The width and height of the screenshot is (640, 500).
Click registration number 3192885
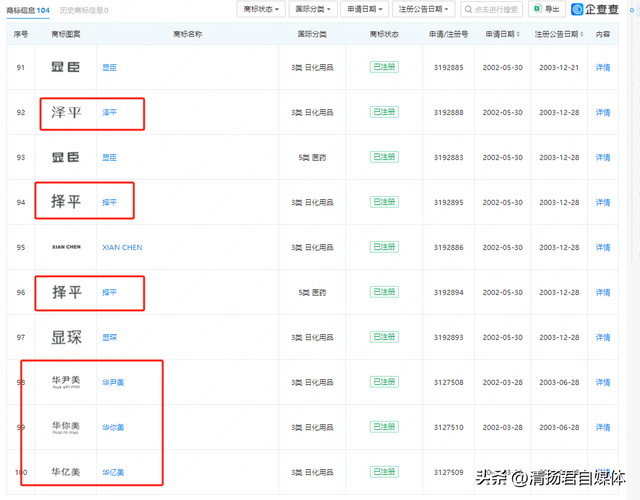449,68
